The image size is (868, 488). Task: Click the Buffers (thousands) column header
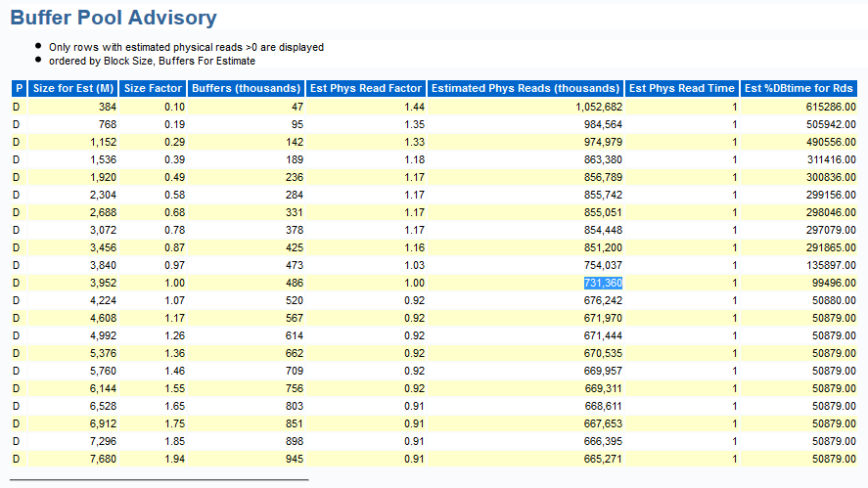pyautogui.click(x=247, y=88)
